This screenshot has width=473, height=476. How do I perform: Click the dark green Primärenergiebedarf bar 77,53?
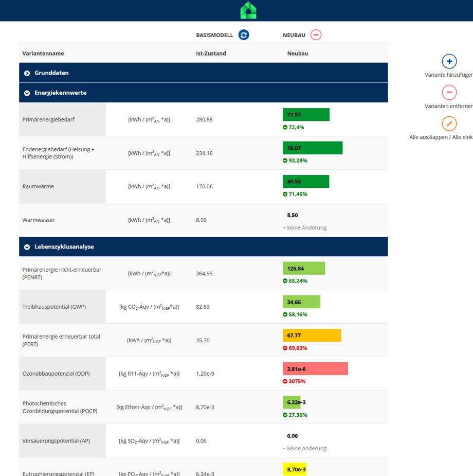pyautogui.click(x=306, y=115)
